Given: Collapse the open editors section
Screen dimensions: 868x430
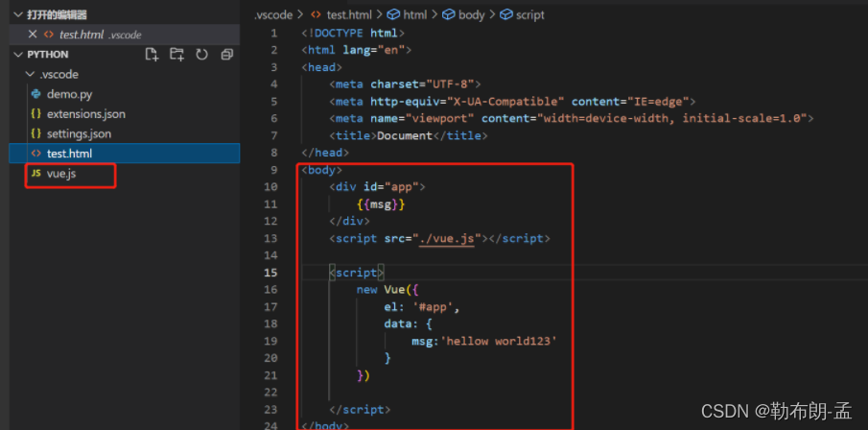Looking at the screenshot, I should tap(17, 15).
